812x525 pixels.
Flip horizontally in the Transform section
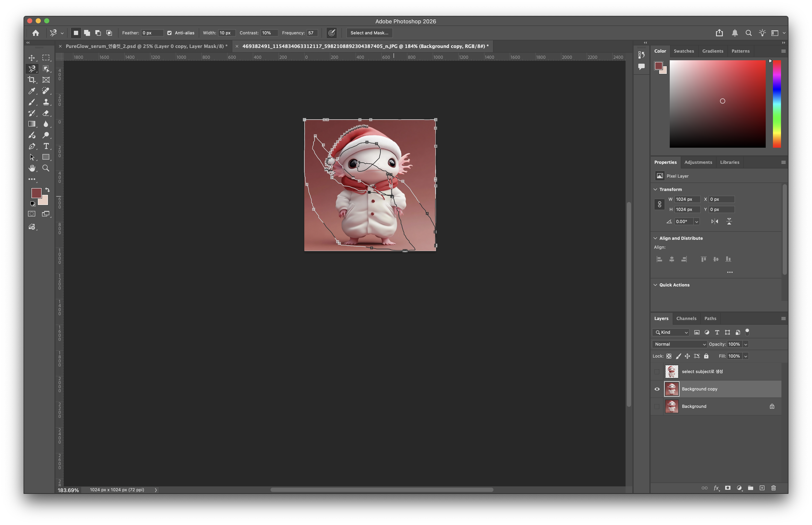click(x=715, y=222)
